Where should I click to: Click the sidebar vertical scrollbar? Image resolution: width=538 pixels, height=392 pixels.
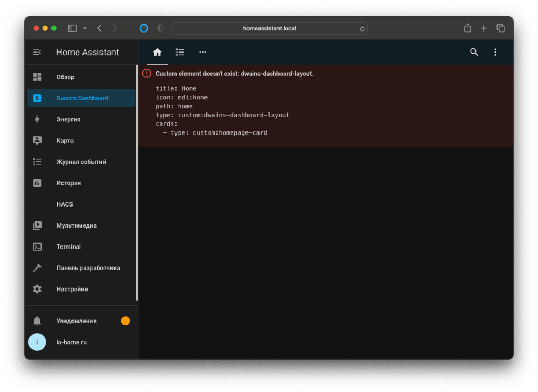[x=137, y=183]
